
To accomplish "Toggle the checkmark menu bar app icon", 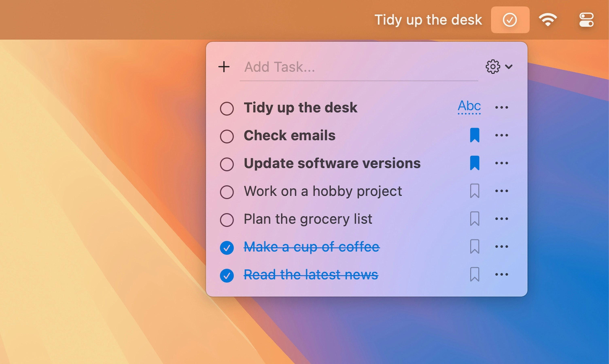I will click(510, 20).
